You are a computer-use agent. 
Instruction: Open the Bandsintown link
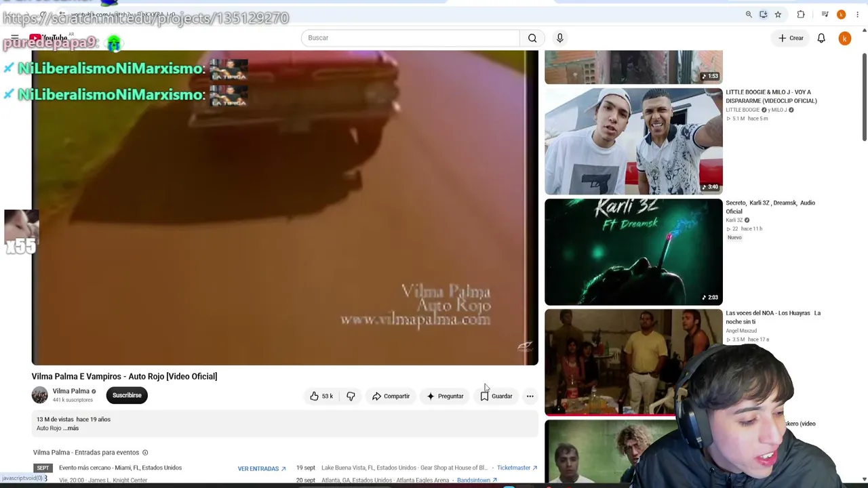coord(477,480)
